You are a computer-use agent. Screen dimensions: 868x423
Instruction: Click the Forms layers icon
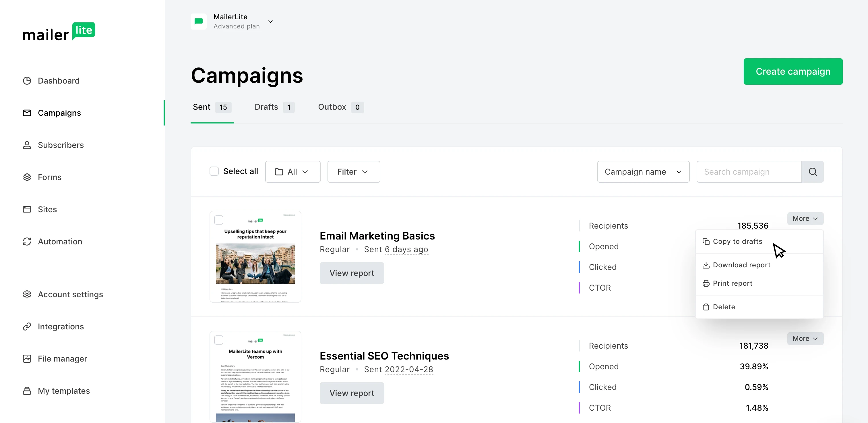[27, 177]
